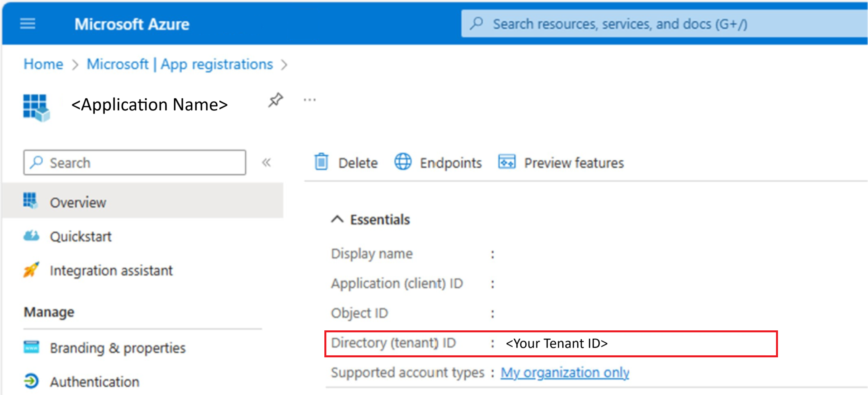Click My organization only link
The height and width of the screenshot is (395, 868).
(565, 372)
